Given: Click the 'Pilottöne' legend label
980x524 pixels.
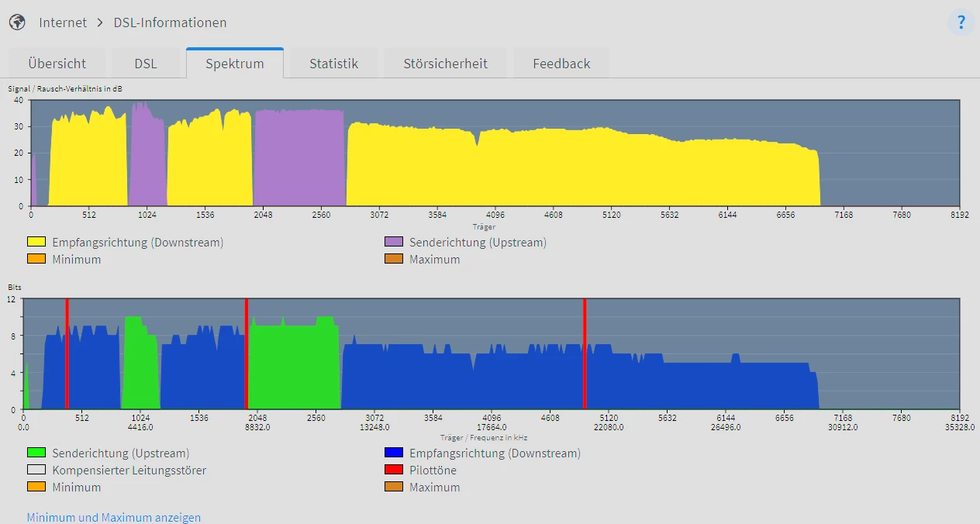Looking at the screenshot, I should (x=433, y=470).
